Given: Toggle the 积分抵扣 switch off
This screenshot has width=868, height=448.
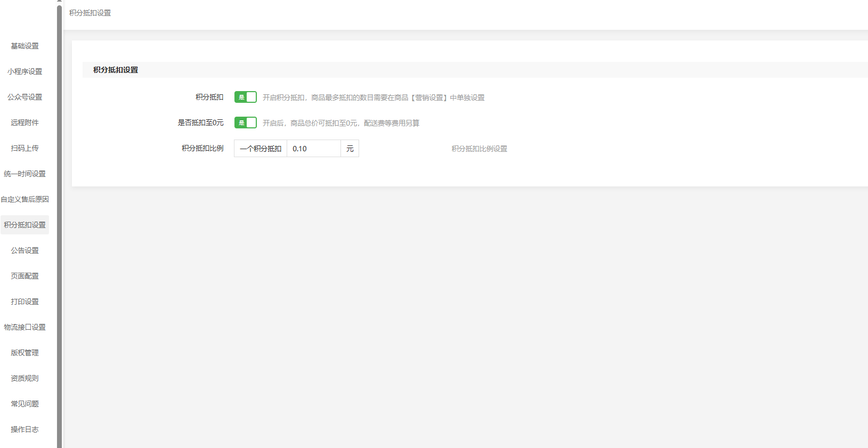Looking at the screenshot, I should (x=245, y=97).
